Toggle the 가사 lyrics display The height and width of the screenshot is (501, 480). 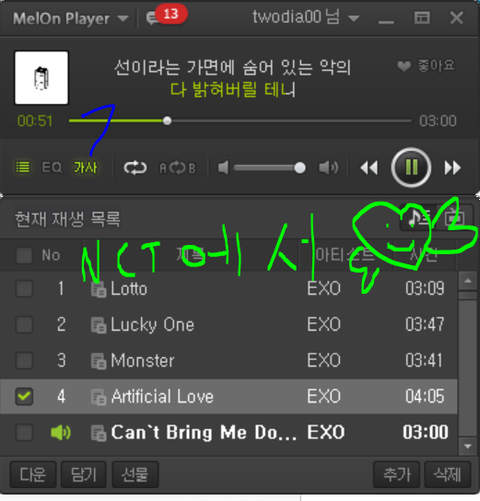[85, 167]
